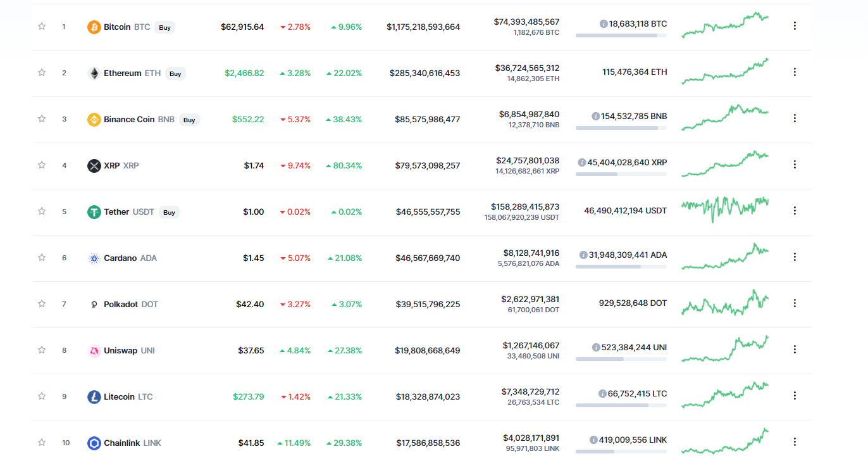Click the Buy button next to Bitcoin
Viewport: 868px width, 456px height.
point(164,28)
